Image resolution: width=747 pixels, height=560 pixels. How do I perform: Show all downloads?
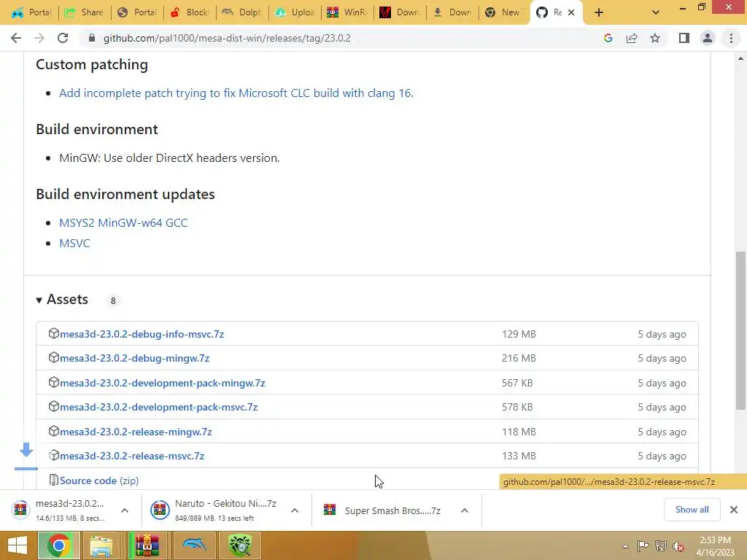click(692, 510)
